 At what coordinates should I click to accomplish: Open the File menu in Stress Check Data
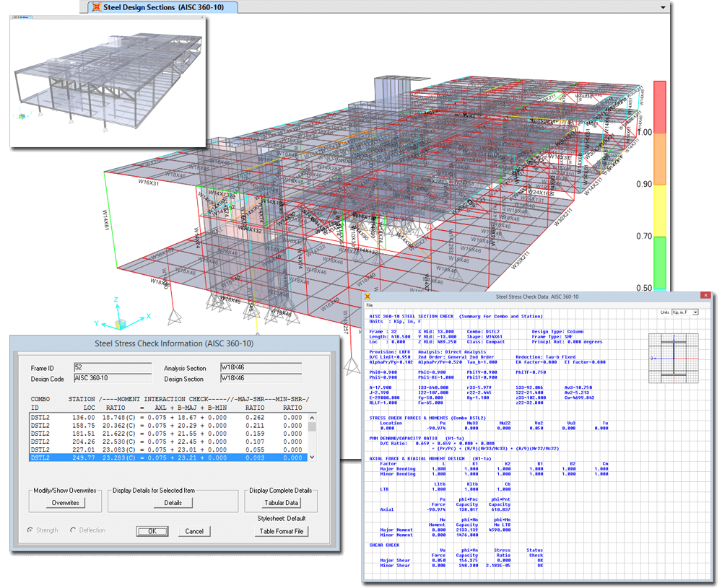(370, 305)
